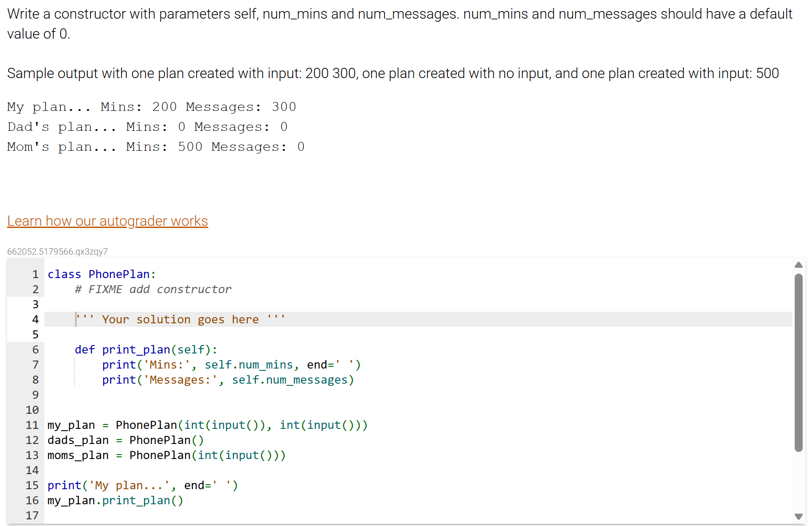Click line number 11 in the gutter
Screen dimensions: 812x526
(32, 425)
